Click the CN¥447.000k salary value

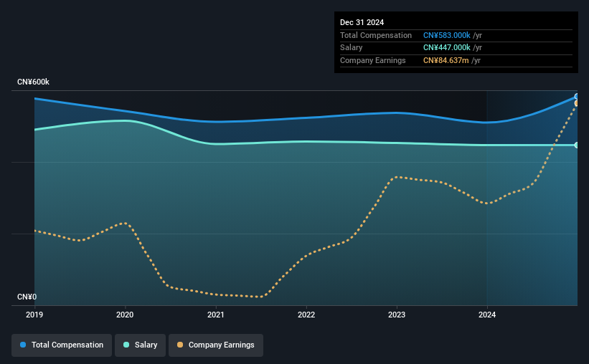(447, 48)
